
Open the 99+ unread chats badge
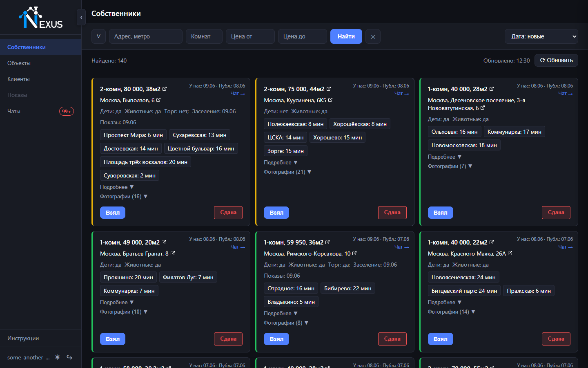(67, 111)
